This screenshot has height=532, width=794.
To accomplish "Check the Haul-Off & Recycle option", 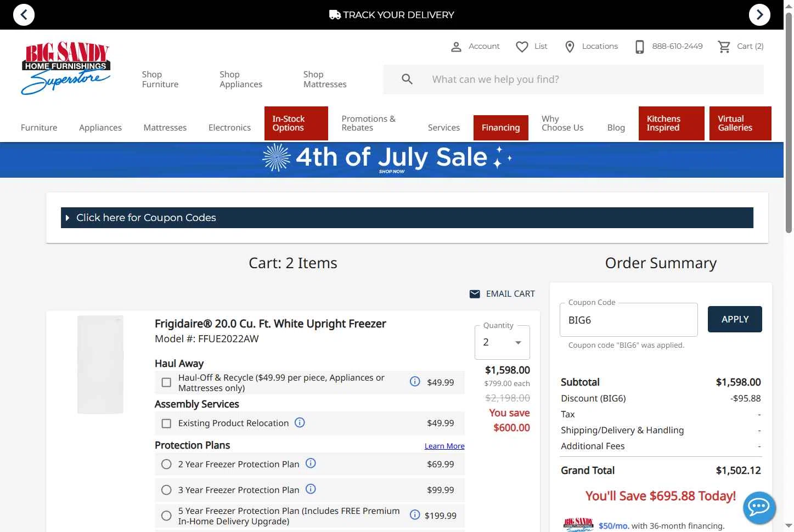I will point(166,382).
